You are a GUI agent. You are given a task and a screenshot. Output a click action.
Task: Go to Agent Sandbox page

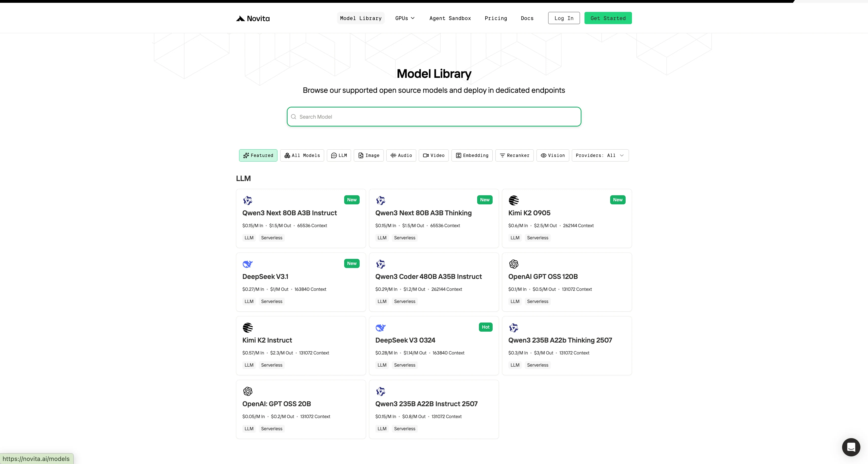450,18
